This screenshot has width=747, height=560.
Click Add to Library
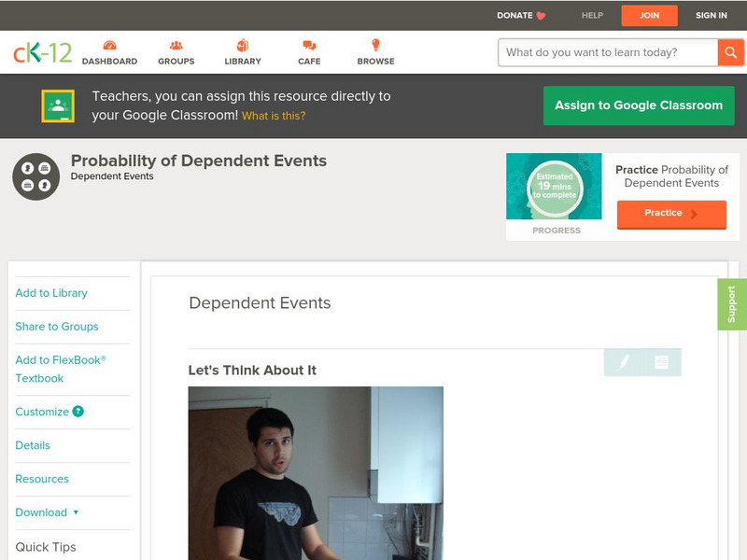click(51, 293)
